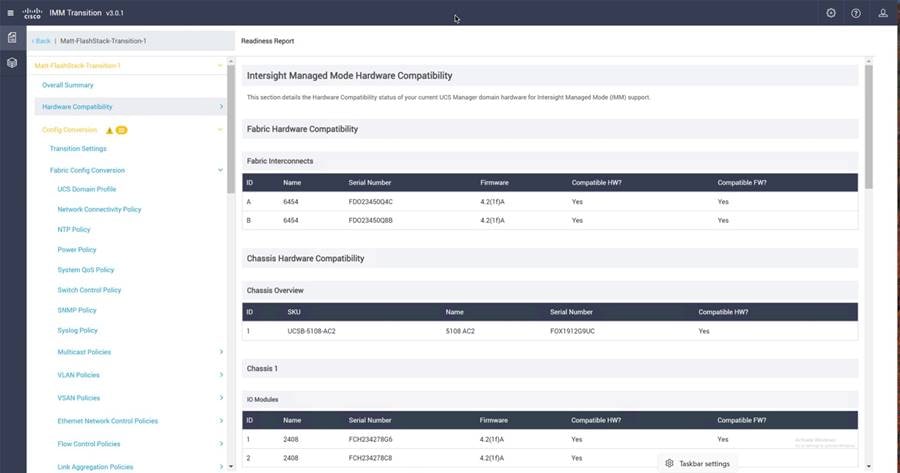900x473 pixels.
Task: Open Flow Control Policies item
Action: click(89, 444)
